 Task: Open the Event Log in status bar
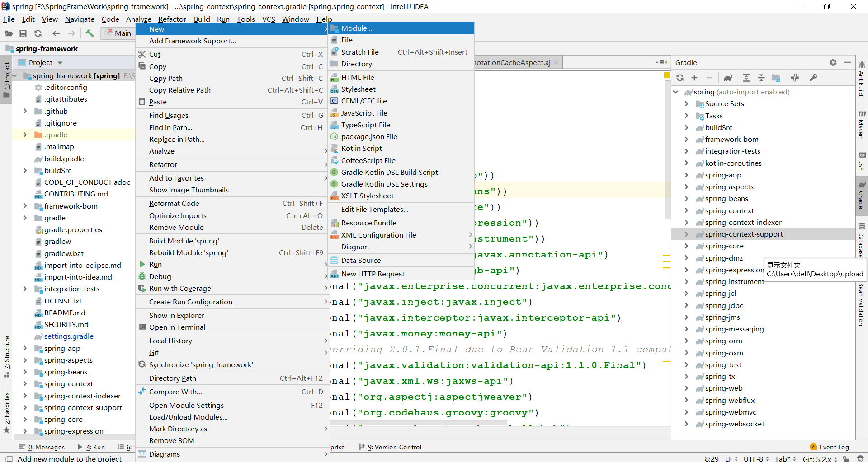[830, 447]
